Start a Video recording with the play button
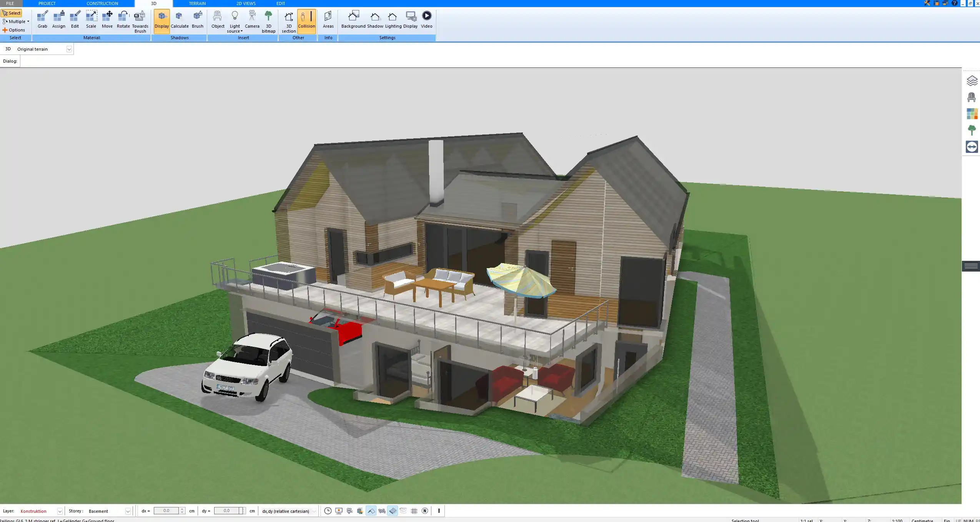This screenshot has height=522, width=980. [x=426, y=16]
